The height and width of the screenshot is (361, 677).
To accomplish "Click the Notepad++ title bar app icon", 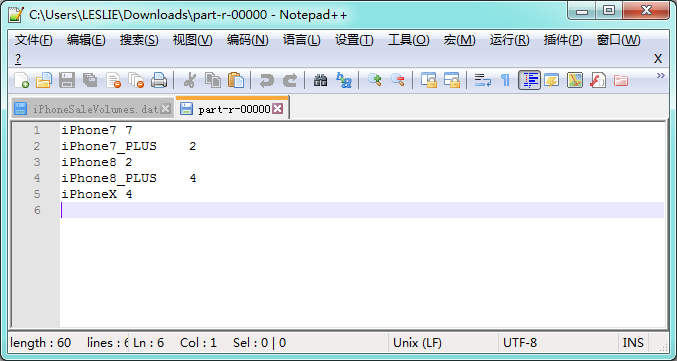I will 16,15.
